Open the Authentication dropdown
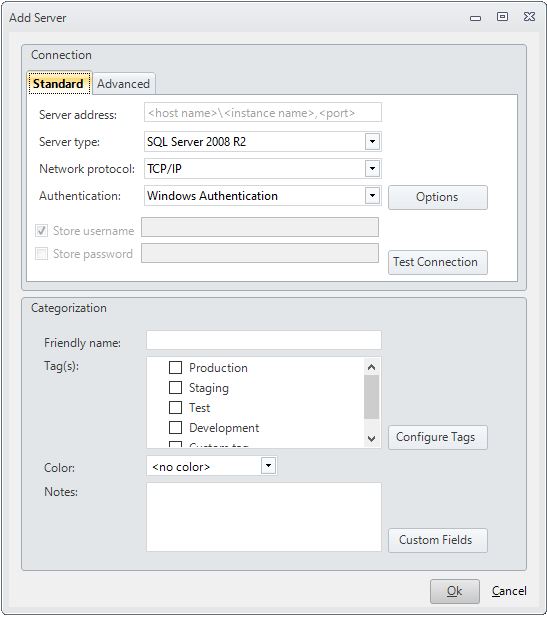 click(372, 196)
